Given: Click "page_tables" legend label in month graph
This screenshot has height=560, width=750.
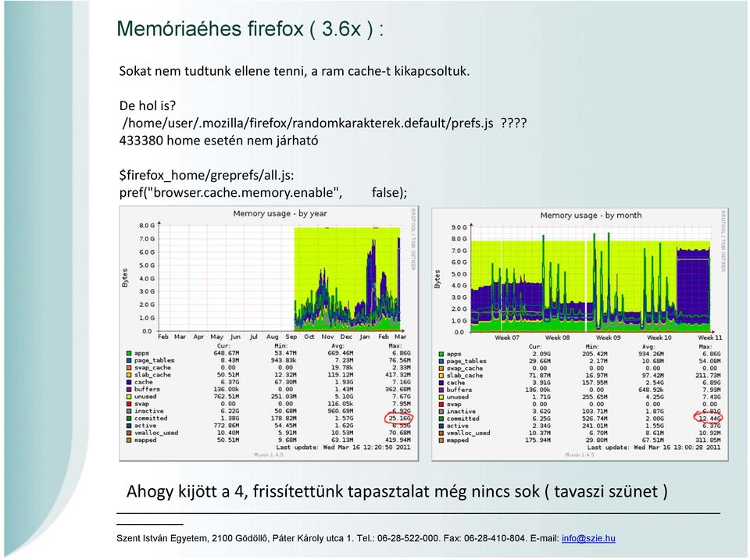Looking at the screenshot, I should click(x=466, y=361).
